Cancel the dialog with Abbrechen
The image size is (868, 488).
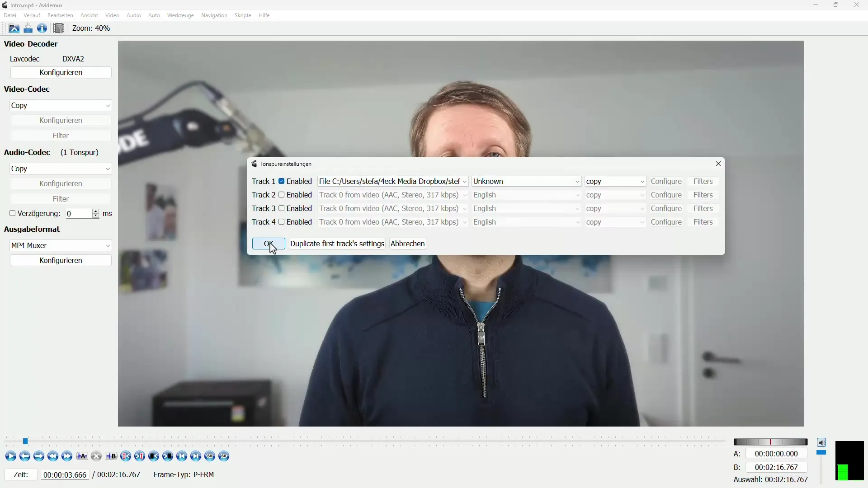tap(408, 244)
